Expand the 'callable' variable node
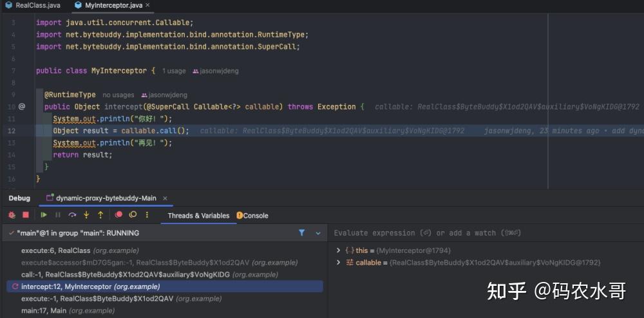 (x=339, y=263)
